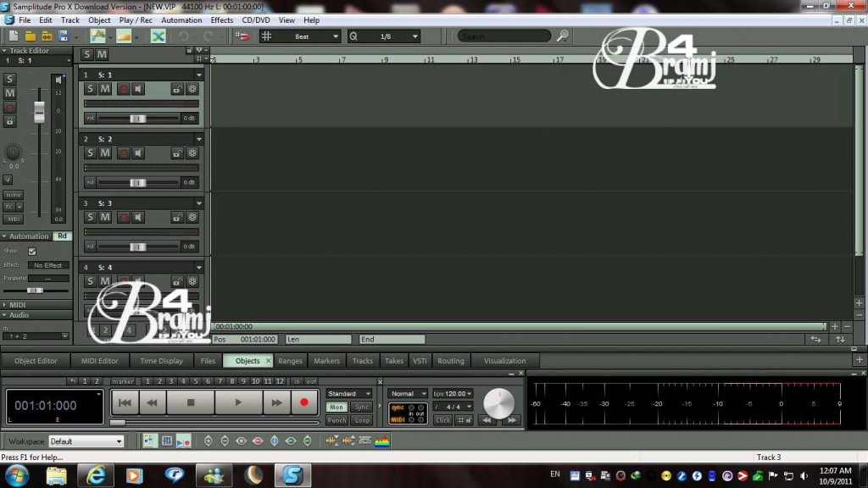This screenshot has width=868, height=488.
Task: Toggle the Mon monitoring button
Action: (x=336, y=407)
